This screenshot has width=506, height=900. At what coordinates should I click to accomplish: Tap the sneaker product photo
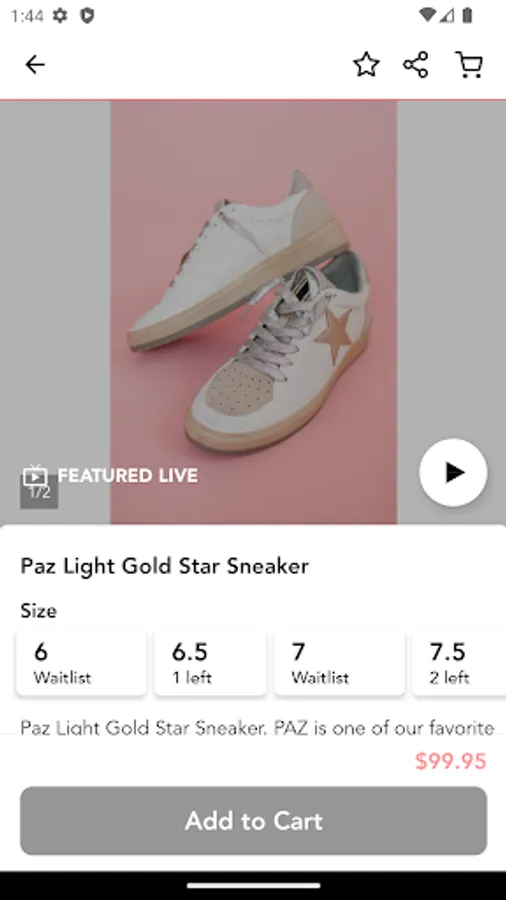coord(254,312)
